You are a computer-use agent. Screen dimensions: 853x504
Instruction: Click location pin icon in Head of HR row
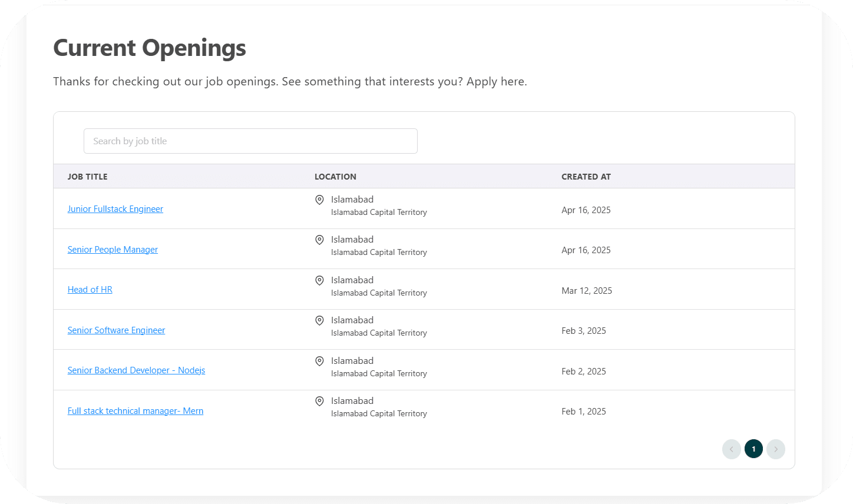(319, 281)
